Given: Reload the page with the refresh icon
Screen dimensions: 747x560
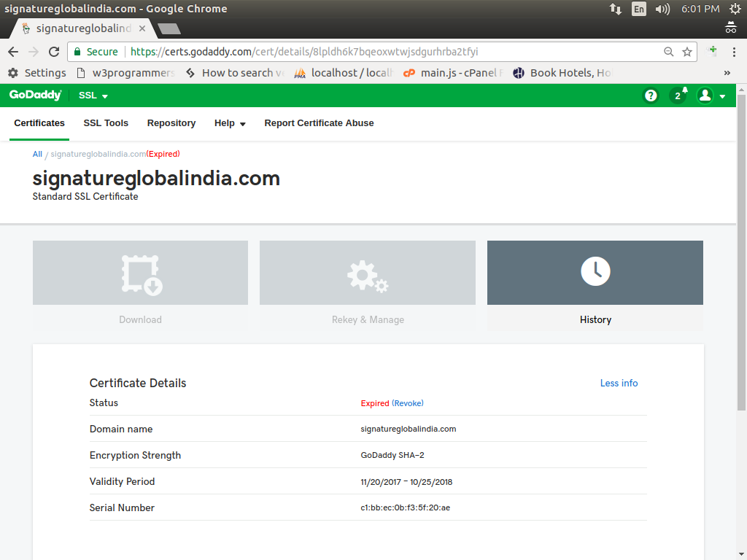Looking at the screenshot, I should (x=54, y=52).
